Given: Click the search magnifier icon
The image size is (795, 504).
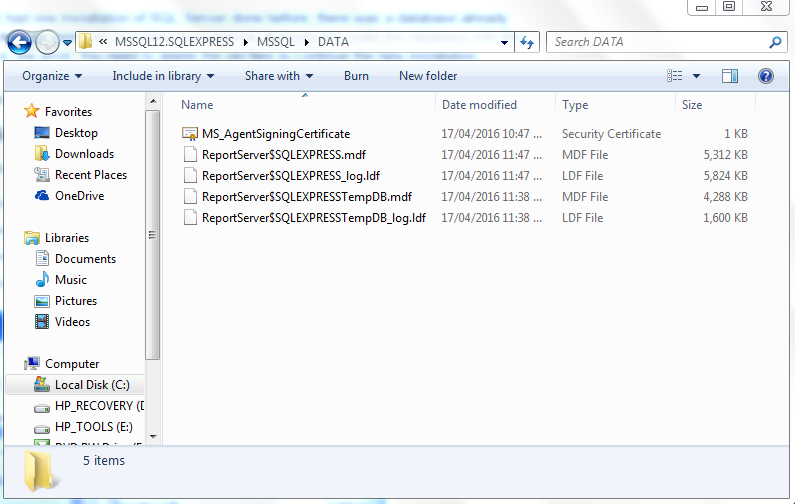Looking at the screenshot, I should (775, 42).
